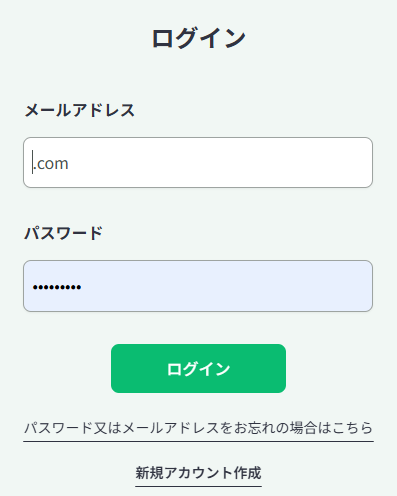
Task: Focus the パスワード input field
Action: coord(198,286)
